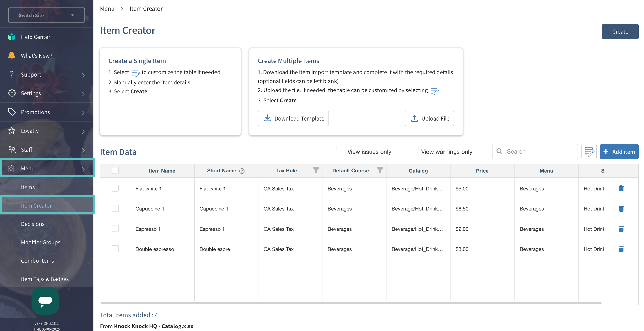Click the Download Template button

[x=293, y=118]
